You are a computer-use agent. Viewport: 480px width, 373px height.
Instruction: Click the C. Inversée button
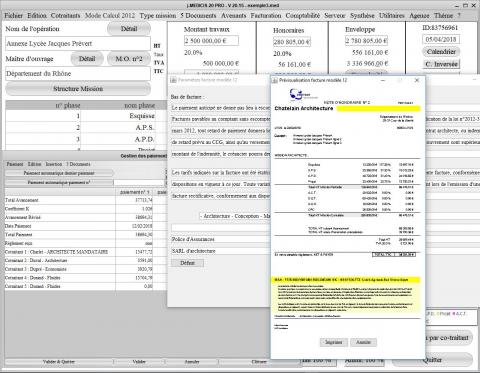pos(441,64)
